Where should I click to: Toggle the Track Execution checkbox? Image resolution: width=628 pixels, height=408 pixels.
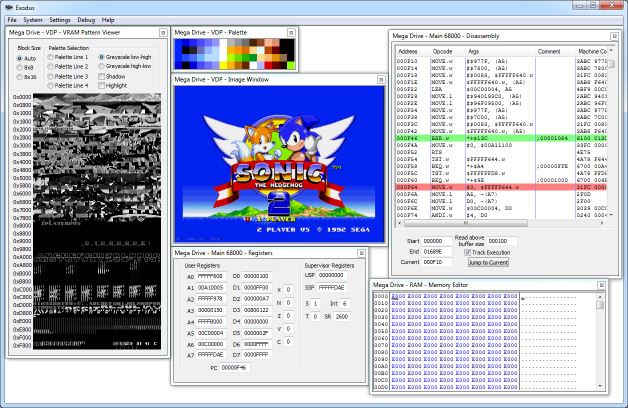tap(487, 253)
